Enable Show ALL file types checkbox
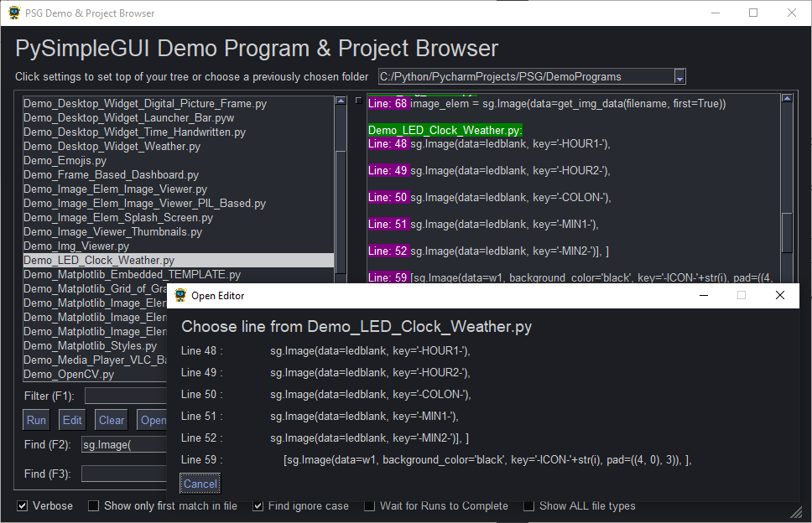Screen dimensions: 812x523 coord(528,506)
